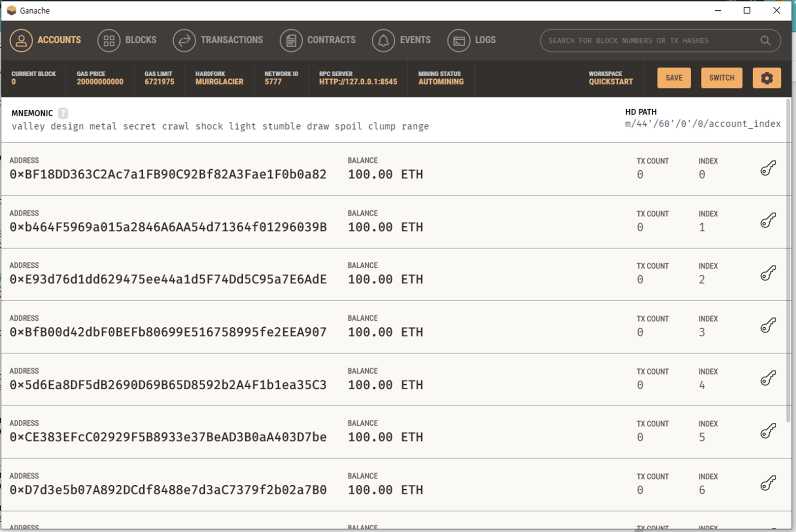The height and width of the screenshot is (532, 796).
Task: Click the gas price 20000000000 value
Action: click(100, 82)
